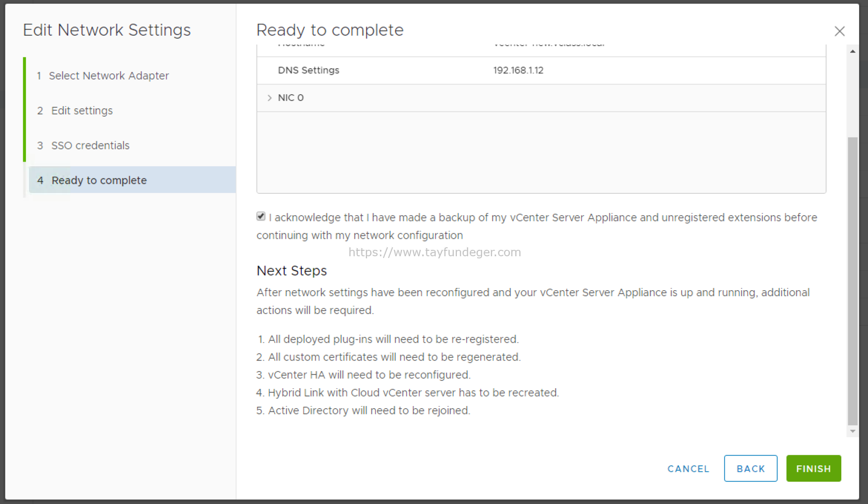Collapse the NIC 0 disclosure chevron

coord(270,98)
